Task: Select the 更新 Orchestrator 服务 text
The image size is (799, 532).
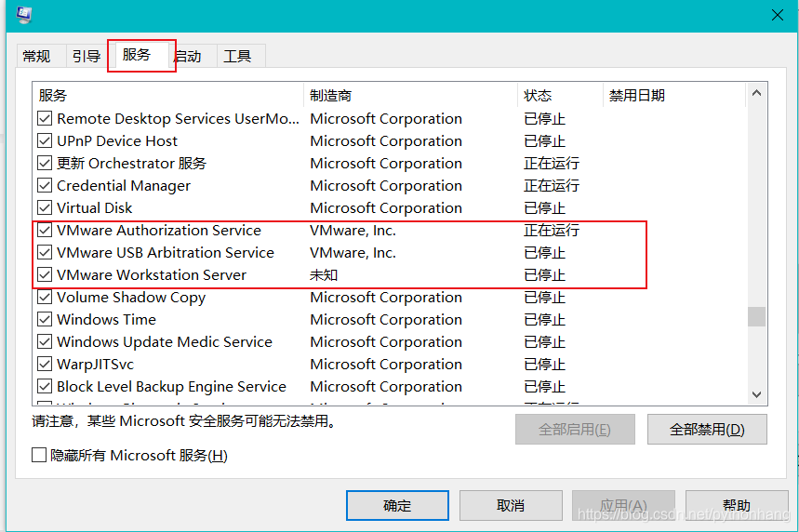Action: pyautogui.click(x=131, y=164)
